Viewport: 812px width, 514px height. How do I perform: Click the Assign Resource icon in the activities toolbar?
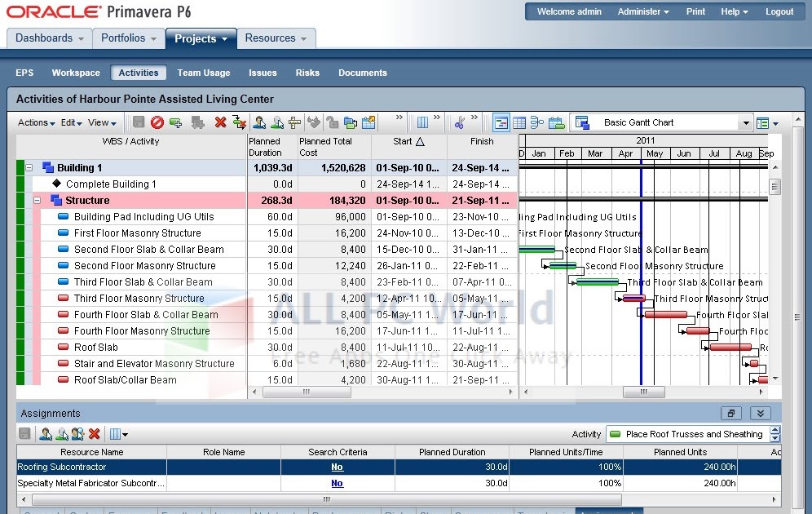click(259, 122)
